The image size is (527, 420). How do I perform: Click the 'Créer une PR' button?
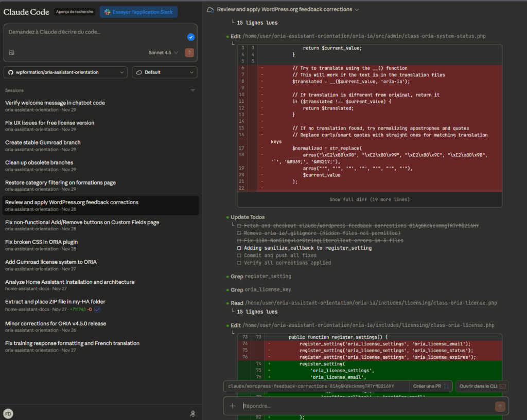[429, 386]
